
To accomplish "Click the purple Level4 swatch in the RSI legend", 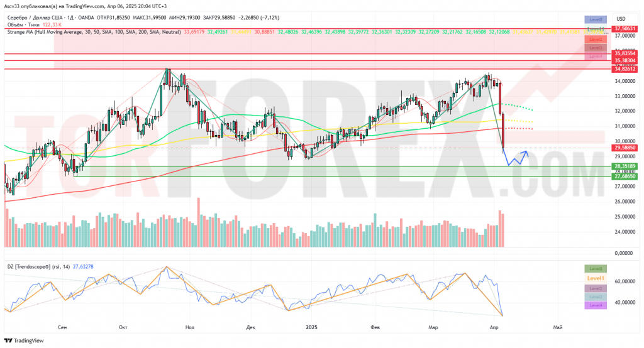I will click(595, 305).
